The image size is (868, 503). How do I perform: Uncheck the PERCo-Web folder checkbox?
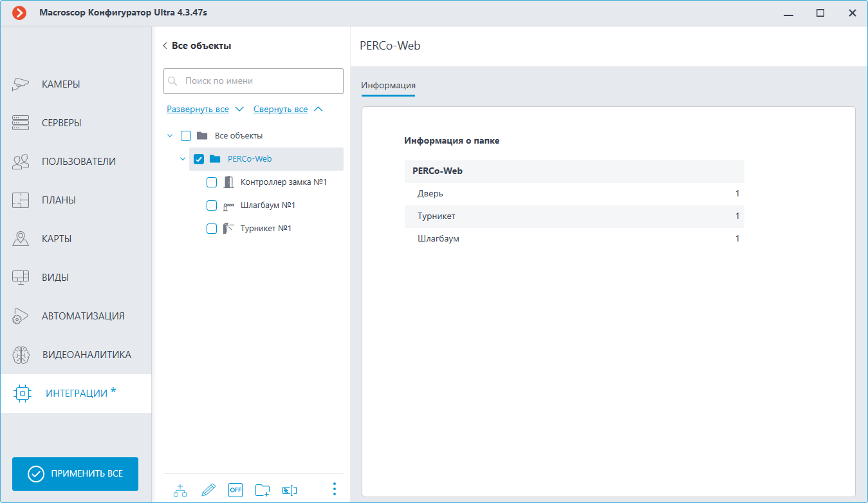point(199,159)
